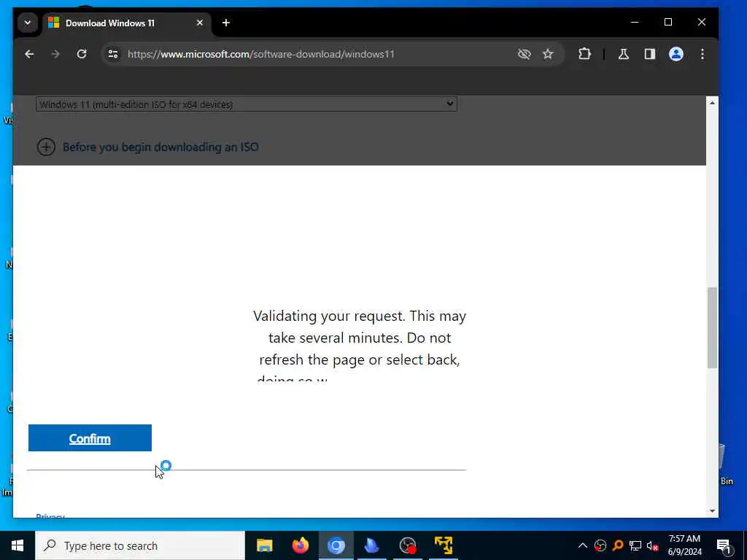The height and width of the screenshot is (560, 747).
Task: Open the recording app icon with red dot
Action: coord(408,545)
